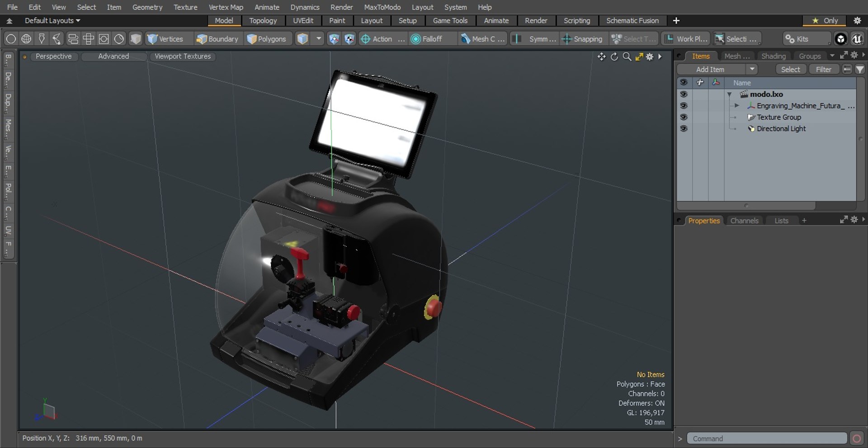Viewport: 868px width, 448px height.
Task: Open the Perspective view type dropdown
Action: click(x=53, y=56)
